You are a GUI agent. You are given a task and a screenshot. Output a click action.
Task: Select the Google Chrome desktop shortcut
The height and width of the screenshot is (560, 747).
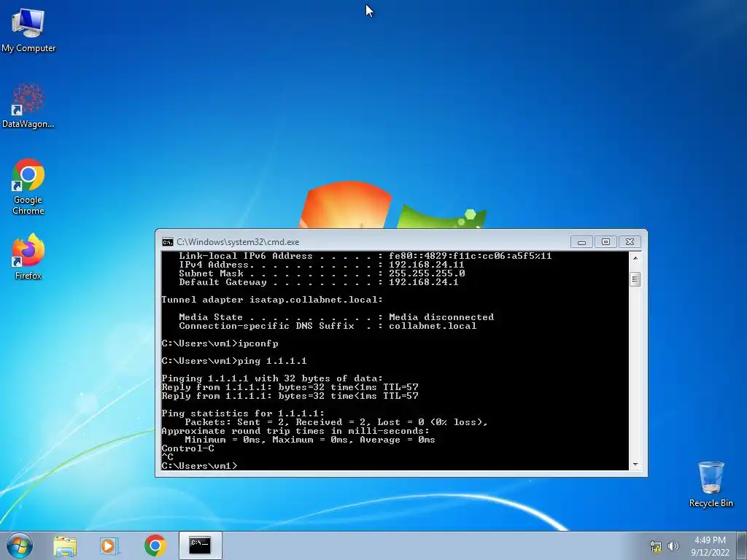[x=28, y=186]
